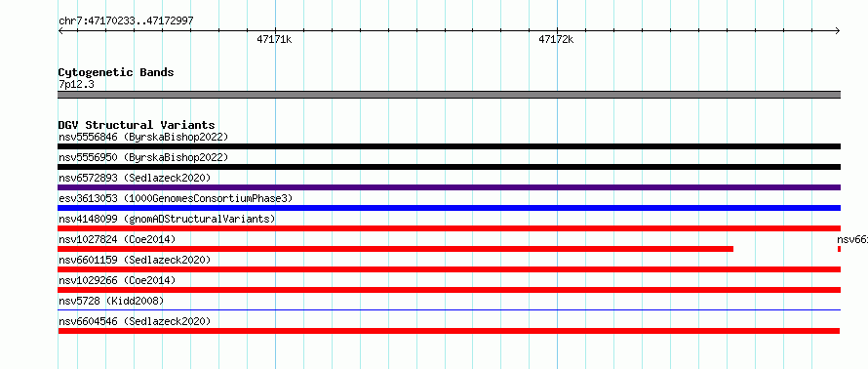Select the blue esv3613053 variant bar
This screenshot has width=868, height=369.
(x=449, y=208)
